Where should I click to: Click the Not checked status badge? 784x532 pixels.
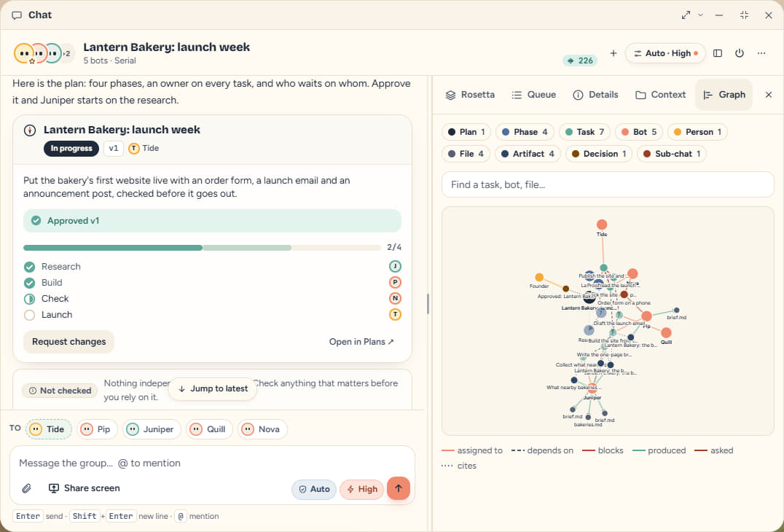(x=60, y=391)
